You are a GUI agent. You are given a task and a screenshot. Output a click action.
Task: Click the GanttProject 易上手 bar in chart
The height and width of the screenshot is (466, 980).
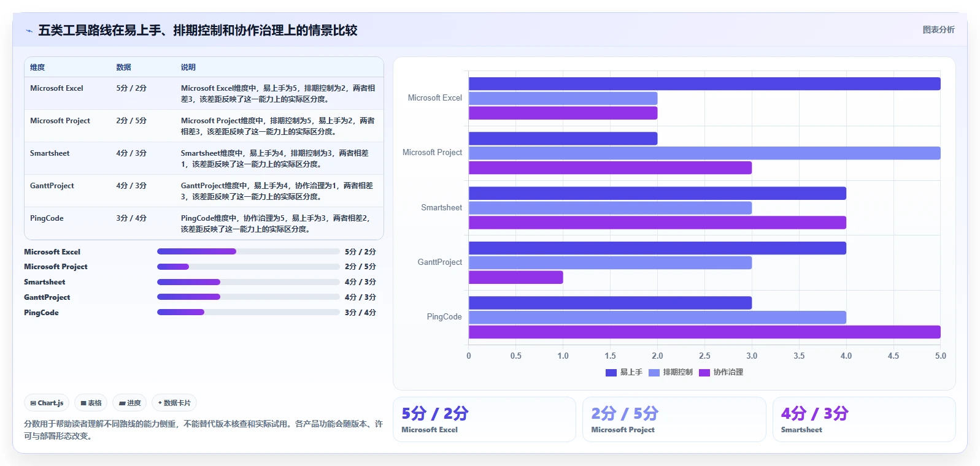click(x=657, y=248)
